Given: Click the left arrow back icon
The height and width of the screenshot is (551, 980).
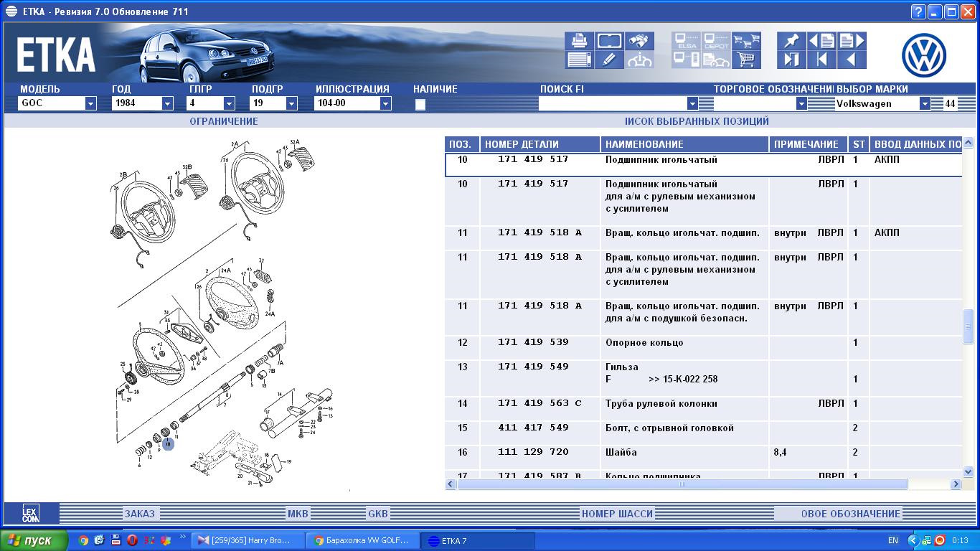Looking at the screenshot, I should point(852,60).
